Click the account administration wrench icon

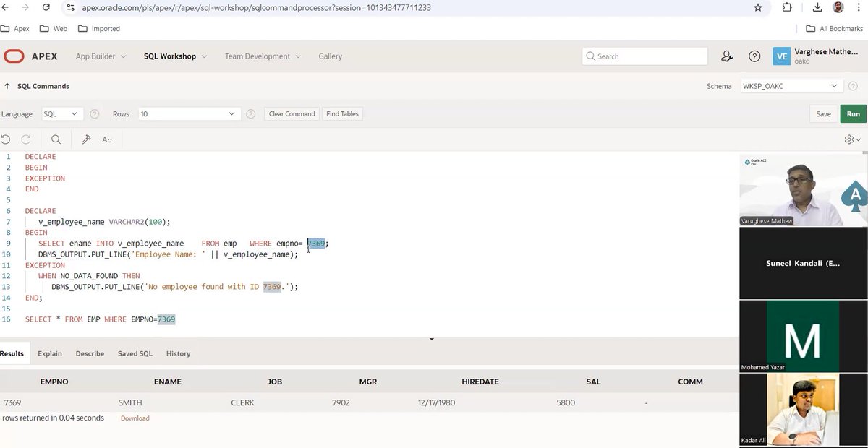727,56
